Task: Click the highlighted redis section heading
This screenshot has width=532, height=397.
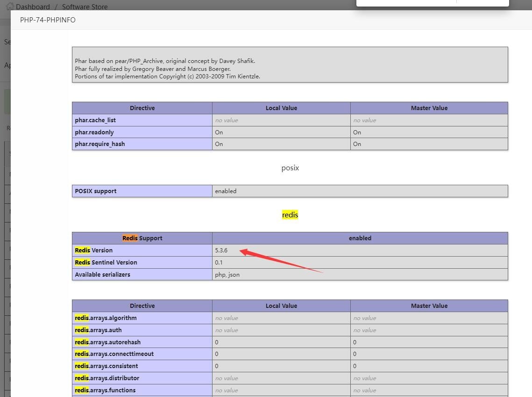Action: [x=290, y=215]
